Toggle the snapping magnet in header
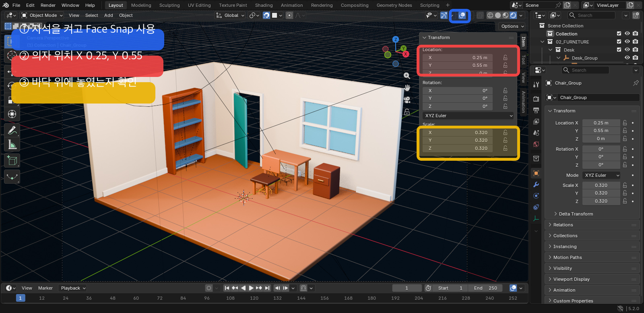 click(266, 15)
